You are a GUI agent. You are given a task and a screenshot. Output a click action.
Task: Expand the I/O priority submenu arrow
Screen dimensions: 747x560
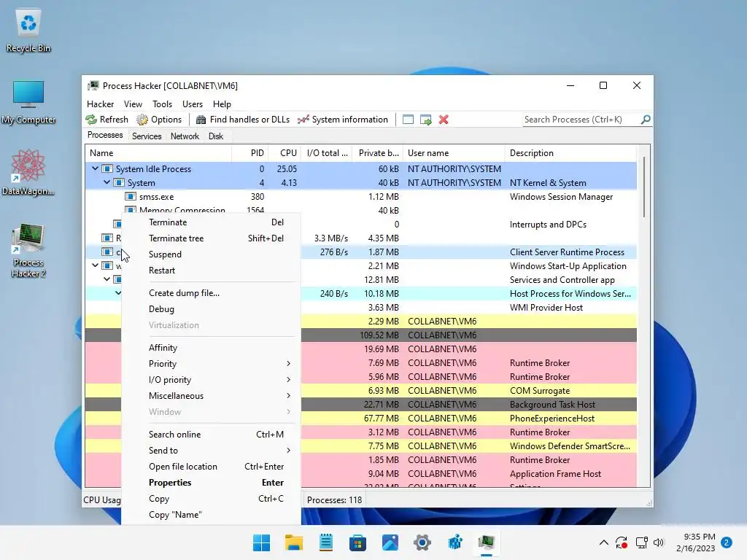click(289, 380)
